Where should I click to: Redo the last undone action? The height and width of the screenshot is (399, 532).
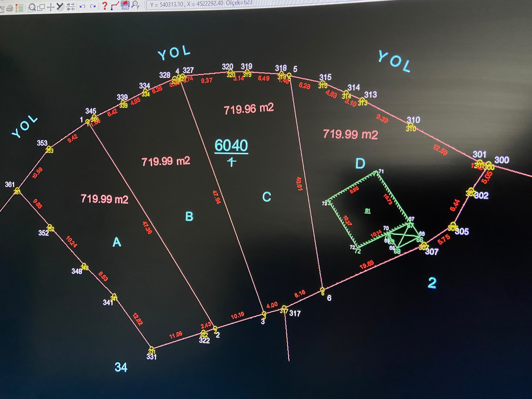click(x=93, y=6)
